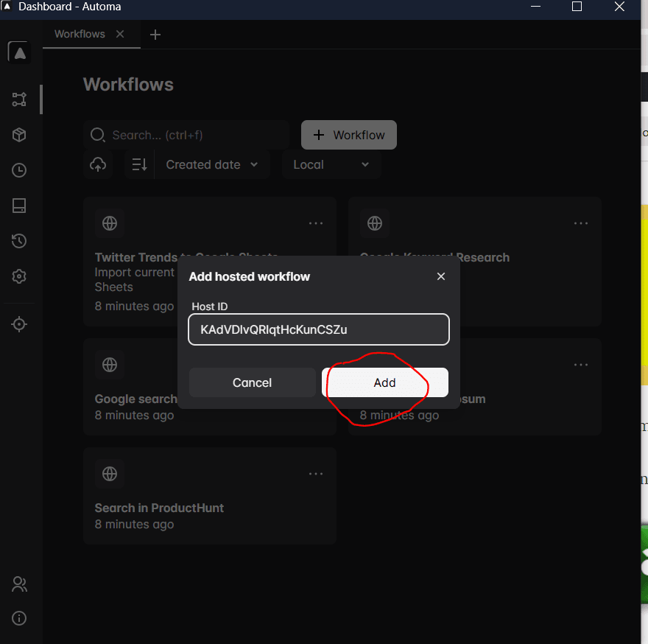Open a new tab with plus button
The width and height of the screenshot is (648, 644).
click(x=155, y=35)
